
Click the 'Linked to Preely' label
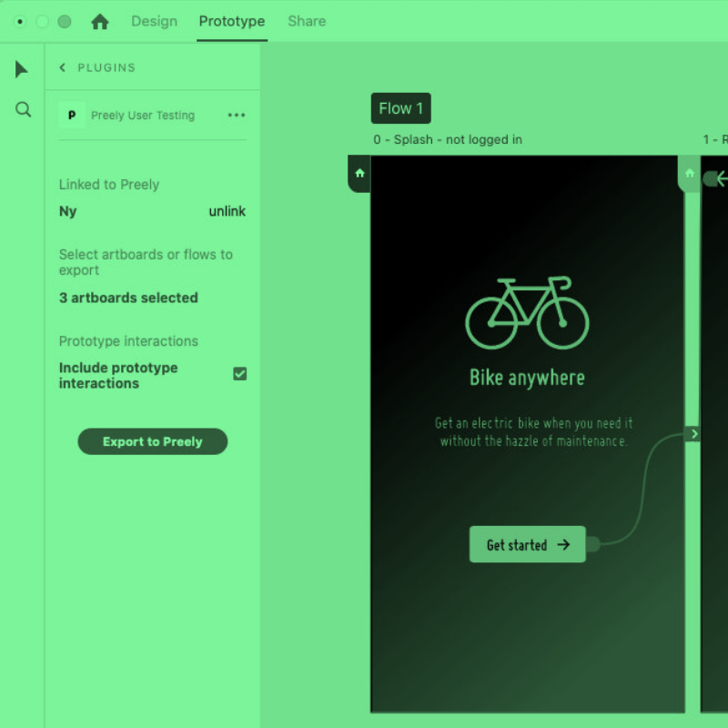[x=109, y=185]
